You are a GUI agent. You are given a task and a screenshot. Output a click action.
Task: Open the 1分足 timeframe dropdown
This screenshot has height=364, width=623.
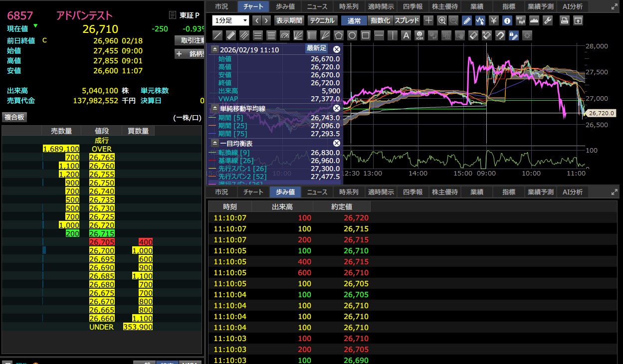tap(230, 20)
